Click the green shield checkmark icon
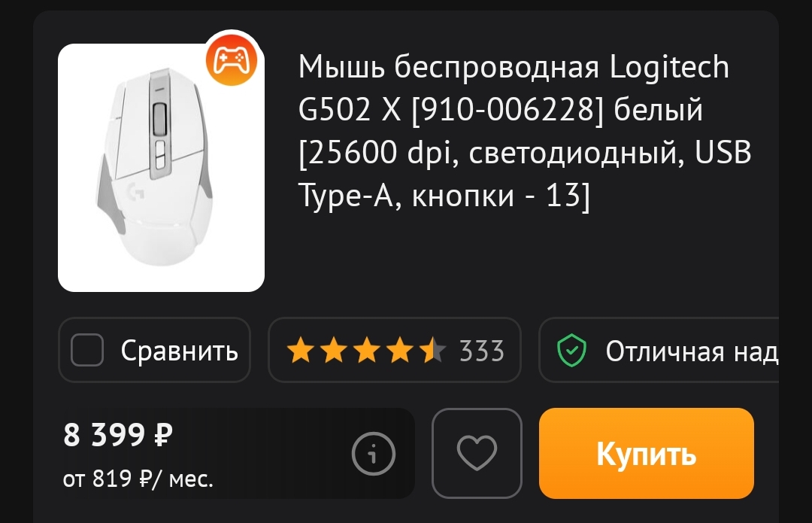Screen dimensions: 812x523 [x=571, y=351]
